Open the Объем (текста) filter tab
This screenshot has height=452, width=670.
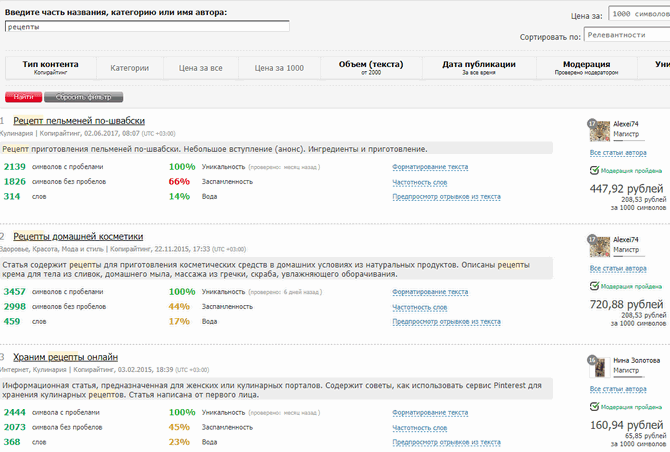(371, 68)
